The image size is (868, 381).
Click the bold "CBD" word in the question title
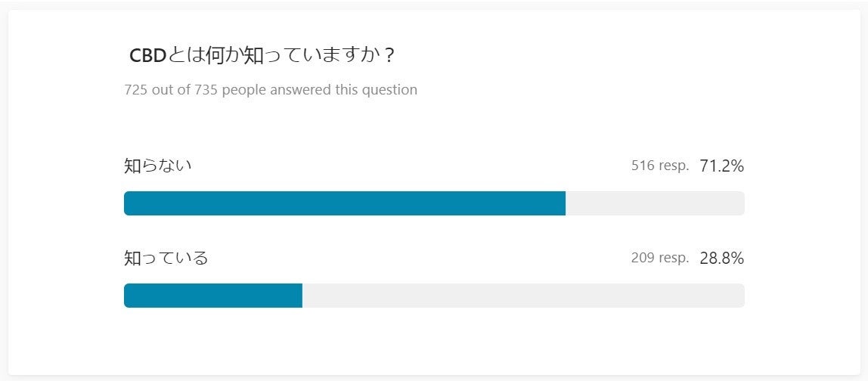[x=147, y=56]
